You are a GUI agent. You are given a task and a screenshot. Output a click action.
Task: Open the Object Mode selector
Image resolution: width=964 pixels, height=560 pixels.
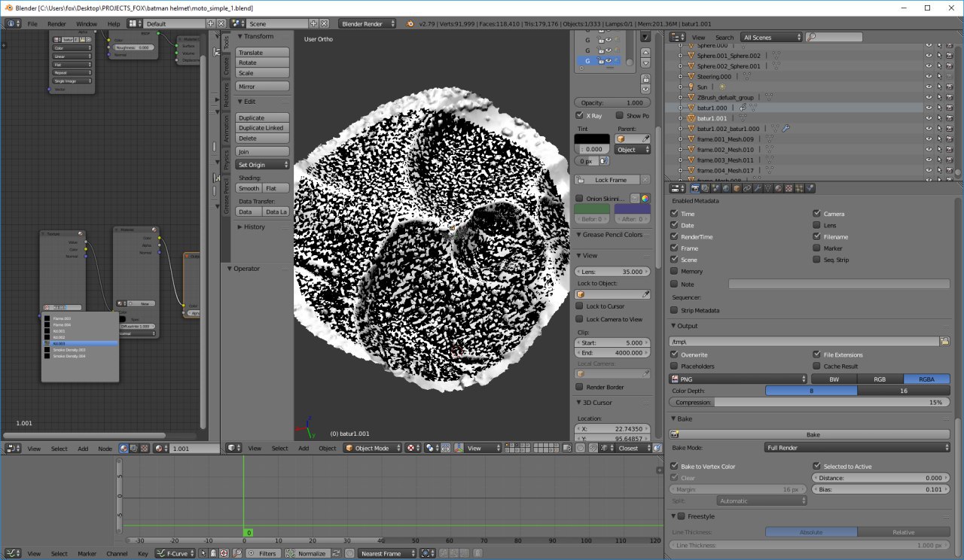pos(372,448)
